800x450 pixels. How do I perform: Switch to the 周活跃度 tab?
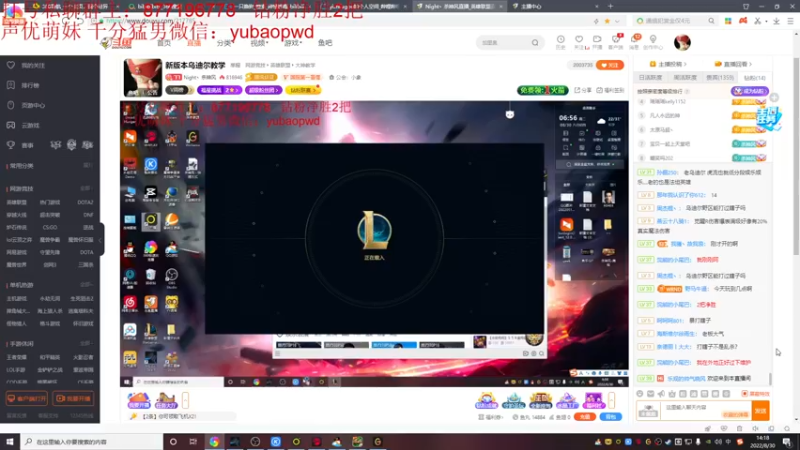685,78
